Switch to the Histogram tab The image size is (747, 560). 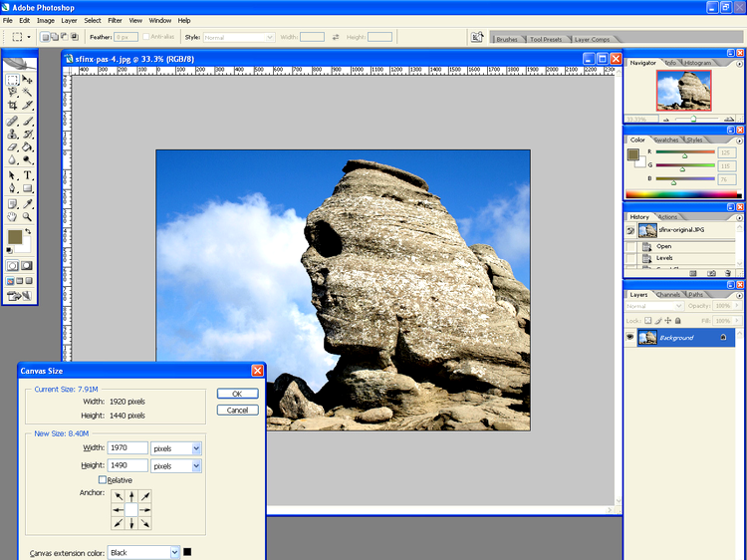tap(697, 63)
